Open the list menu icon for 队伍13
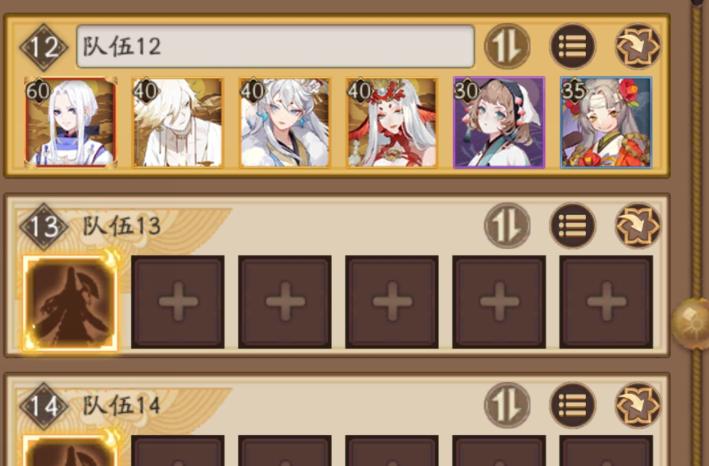This screenshot has height=466, width=709. 572,225
